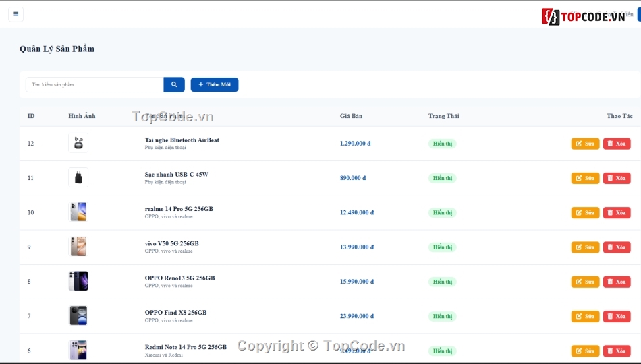Click the ID cell 11
Viewport: 641px width, 364px height.
point(30,178)
